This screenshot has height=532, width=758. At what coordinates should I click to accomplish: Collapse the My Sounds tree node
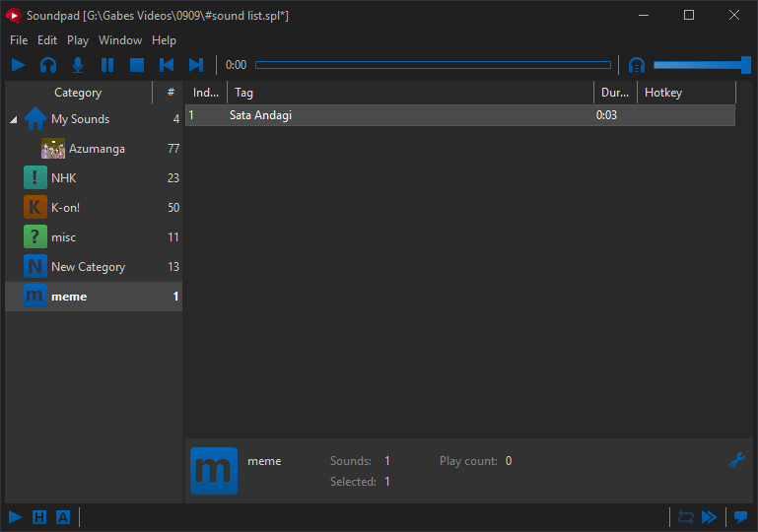pyautogui.click(x=14, y=120)
